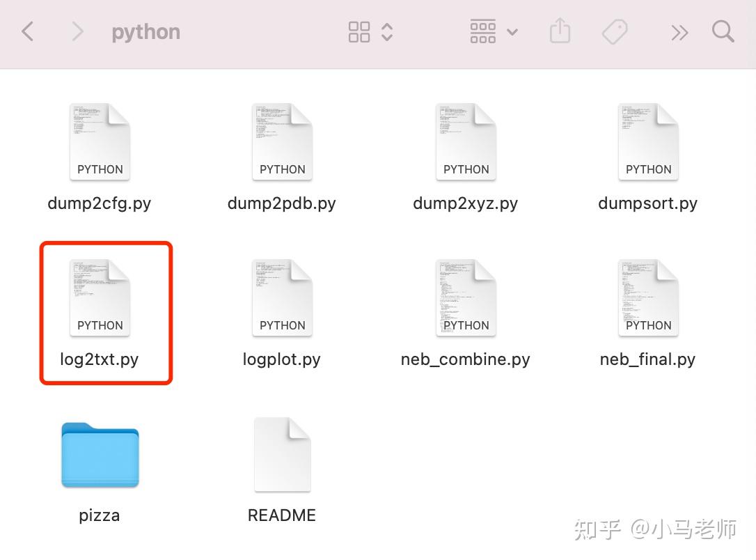Go back using the back arrow
The image size is (756, 560).
pos(27,31)
